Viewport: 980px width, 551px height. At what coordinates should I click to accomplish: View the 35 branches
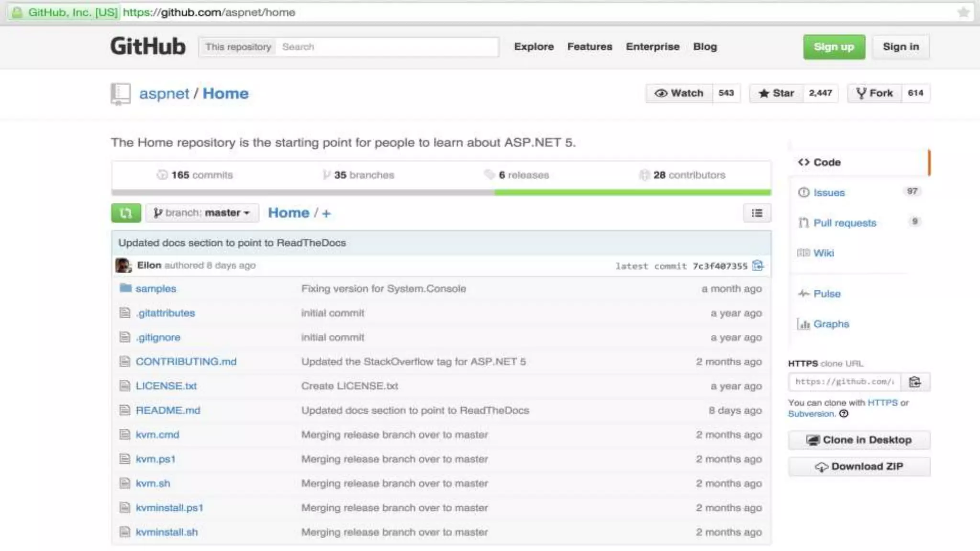[358, 175]
